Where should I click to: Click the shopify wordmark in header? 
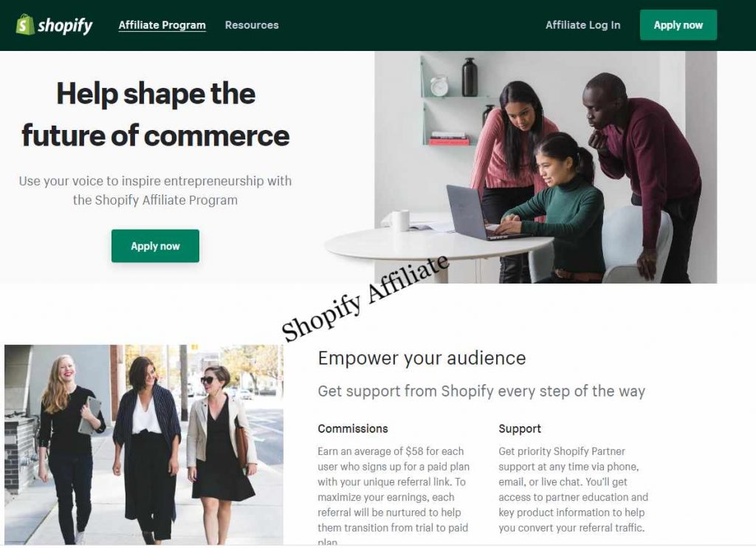point(65,25)
